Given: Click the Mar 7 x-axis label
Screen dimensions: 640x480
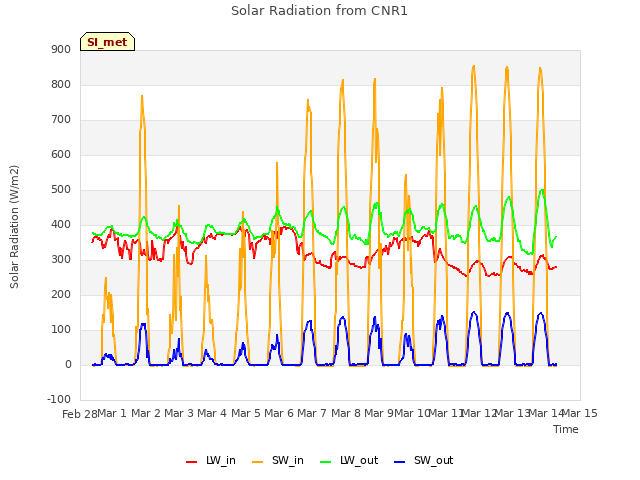Looking at the screenshot, I should (x=312, y=413).
